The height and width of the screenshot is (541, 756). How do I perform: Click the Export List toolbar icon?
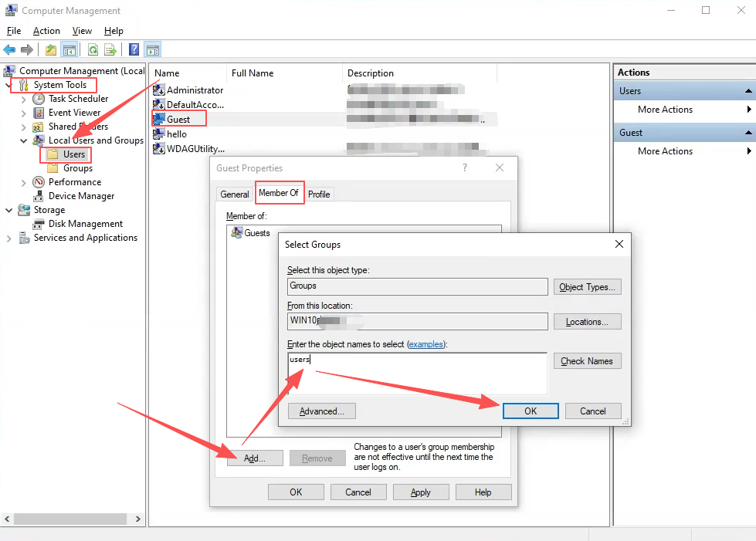tap(110, 49)
